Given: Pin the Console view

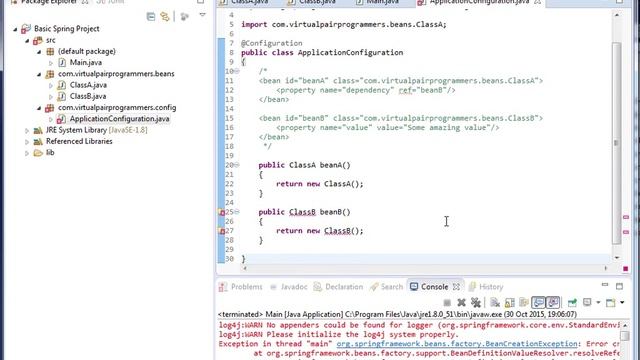Looking at the screenshot, I should click(x=572, y=303).
